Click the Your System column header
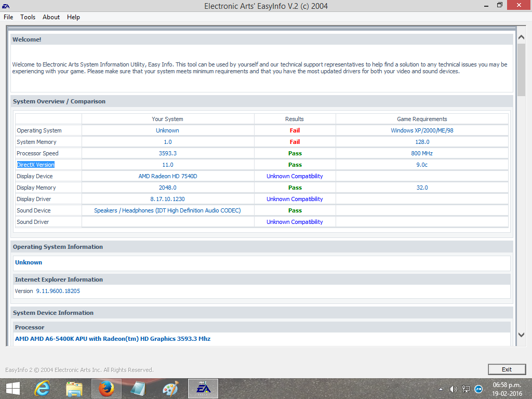This screenshot has width=532, height=399. click(x=167, y=119)
